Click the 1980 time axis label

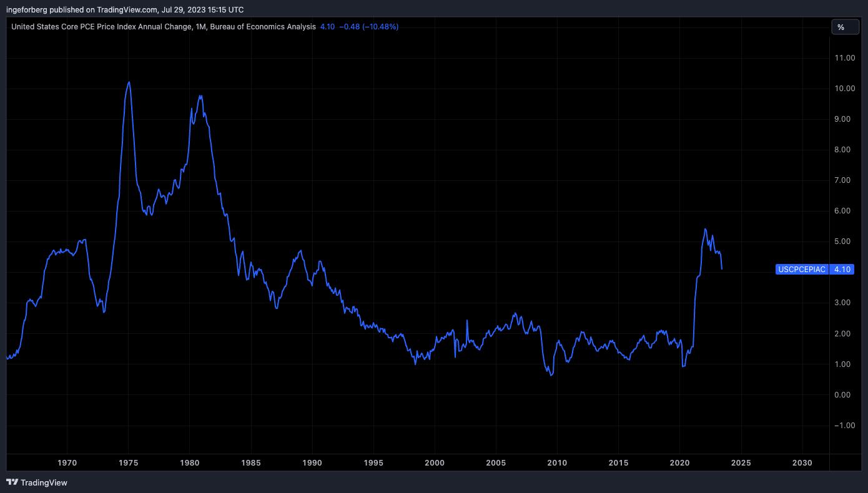(x=189, y=463)
